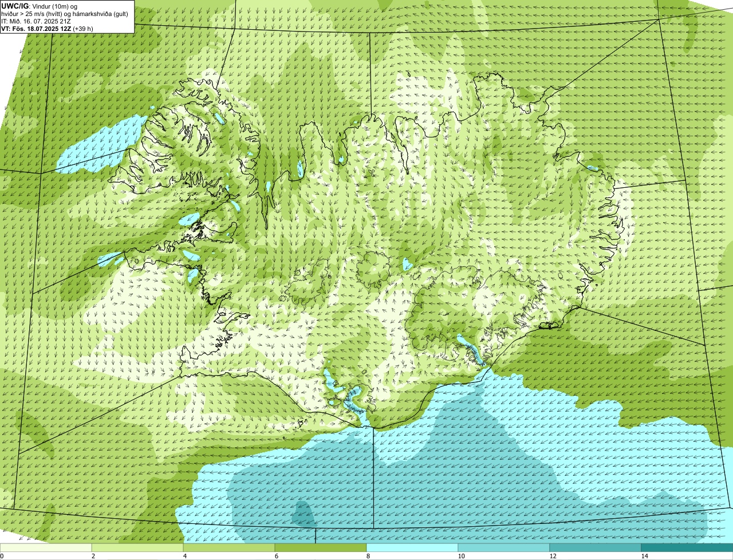
Task: Select the 8–10 m/s light cyan colorbar segment
Action: click(412, 548)
